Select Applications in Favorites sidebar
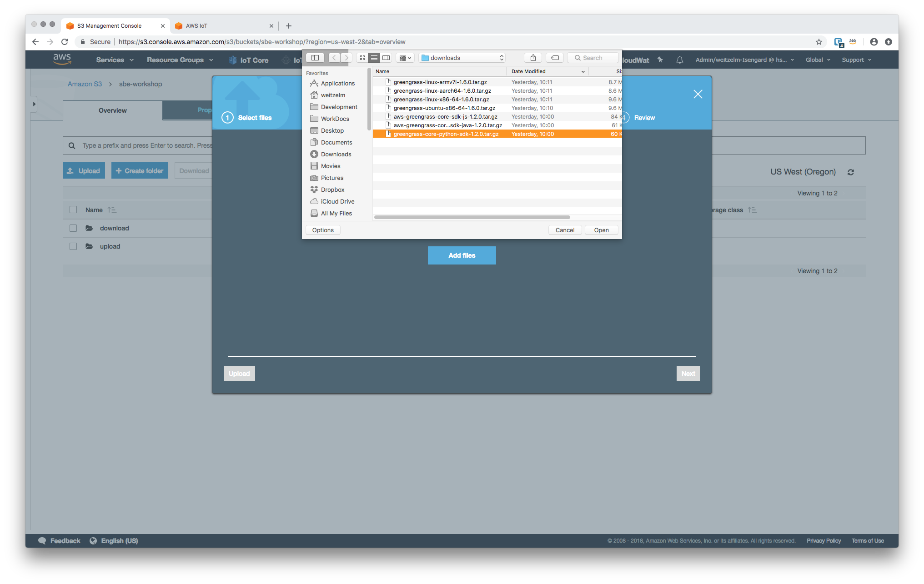The height and width of the screenshot is (584, 924). 337,83
